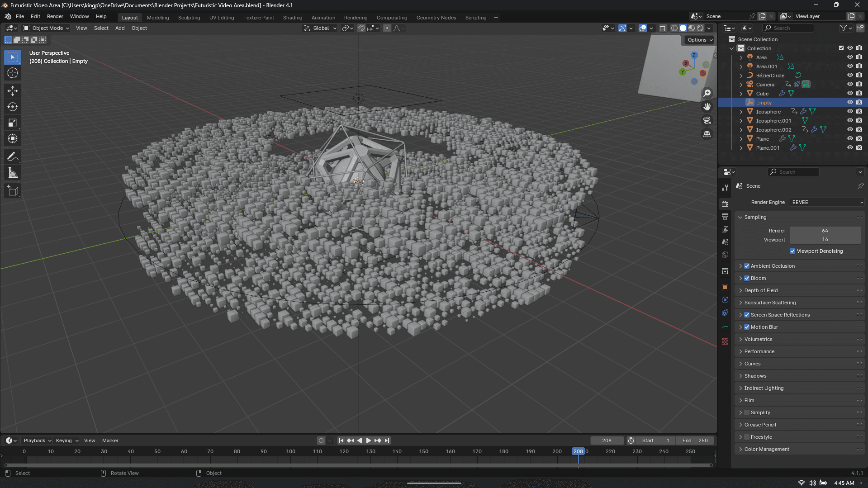Click the pan hand gizmo

point(707,107)
